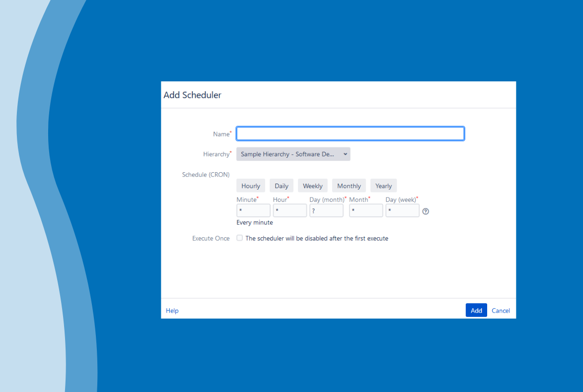Select the Weekly schedule preset
This screenshot has height=392, width=583.
(x=312, y=185)
